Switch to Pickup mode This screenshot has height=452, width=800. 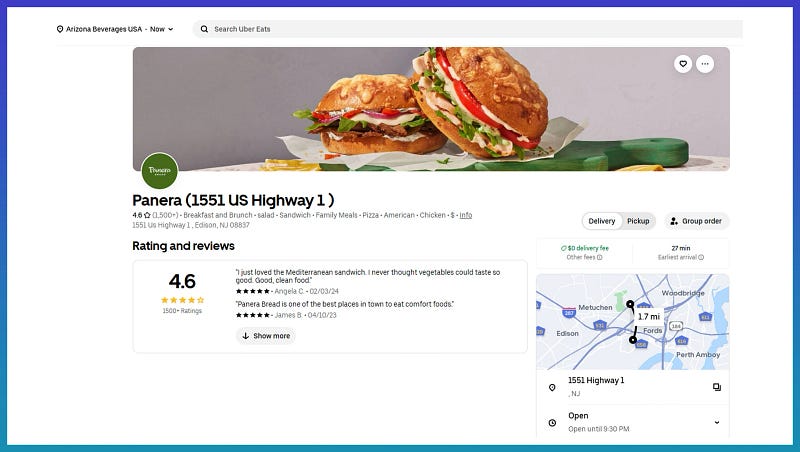point(638,221)
